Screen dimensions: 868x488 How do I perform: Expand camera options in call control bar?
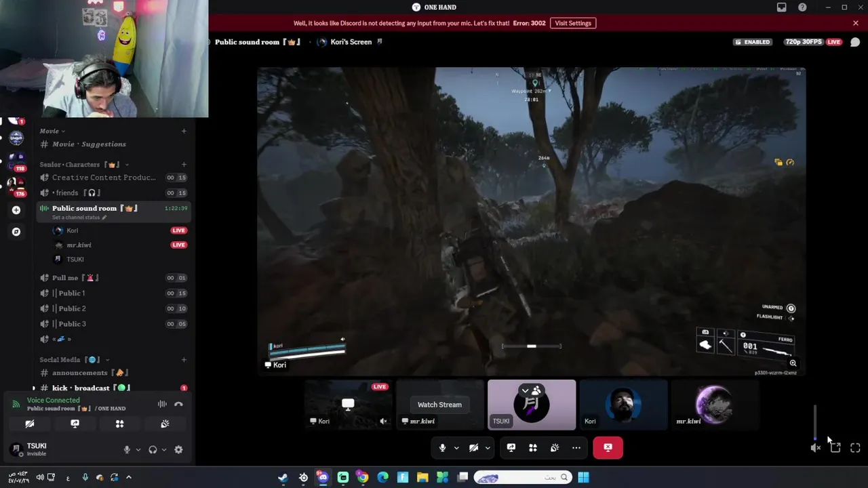[x=487, y=447]
